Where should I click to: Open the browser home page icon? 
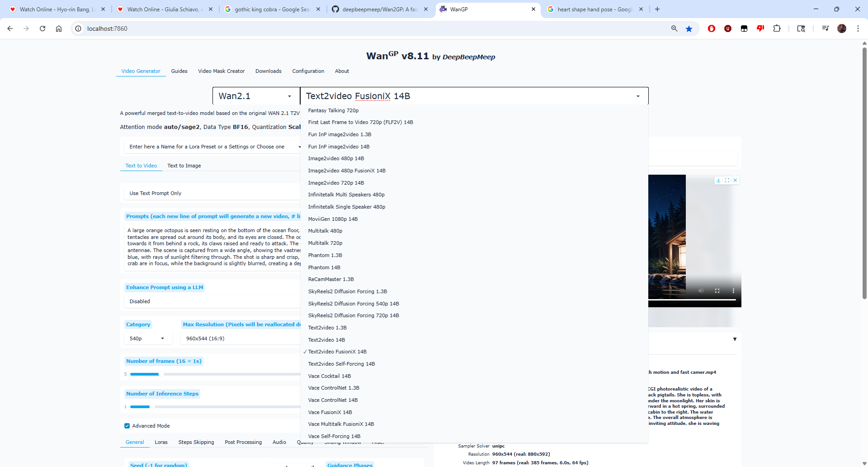click(59, 29)
